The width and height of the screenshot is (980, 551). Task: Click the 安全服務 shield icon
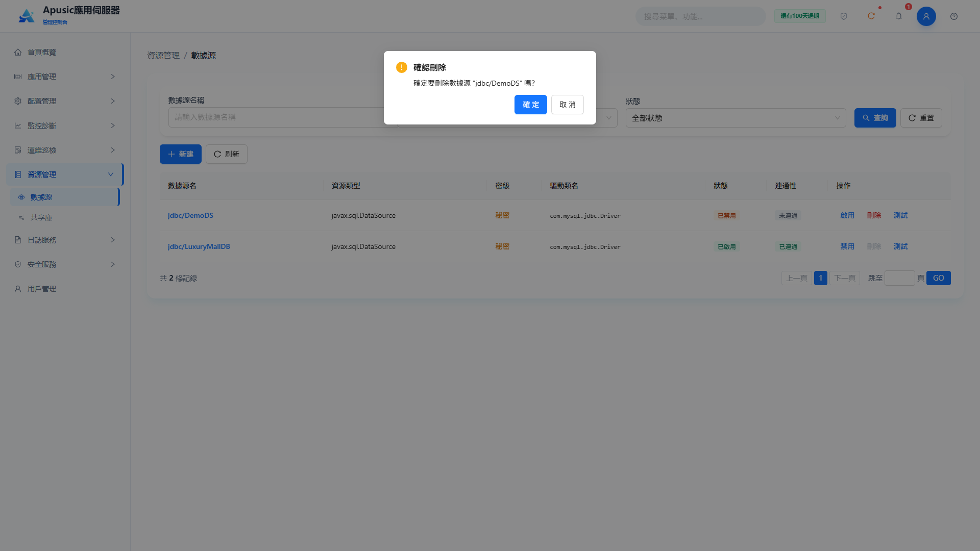click(18, 264)
